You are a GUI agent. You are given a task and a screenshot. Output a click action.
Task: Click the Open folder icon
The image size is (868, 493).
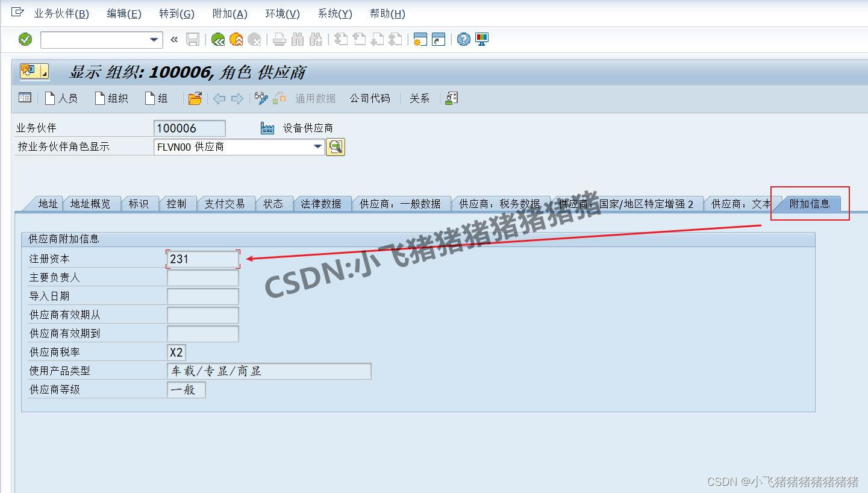(x=195, y=98)
